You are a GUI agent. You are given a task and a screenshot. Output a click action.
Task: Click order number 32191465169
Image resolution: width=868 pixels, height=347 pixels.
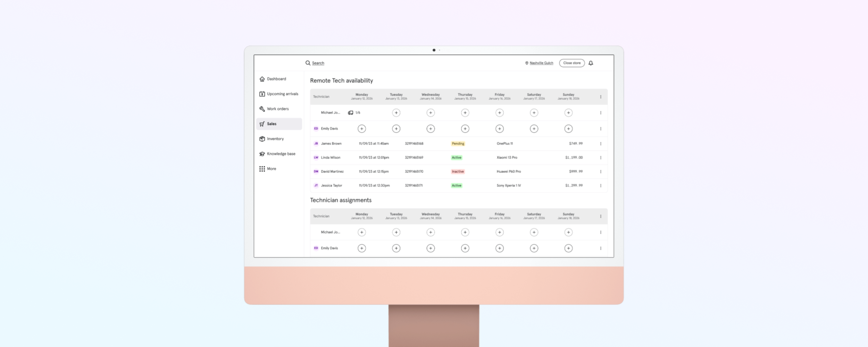(x=414, y=158)
